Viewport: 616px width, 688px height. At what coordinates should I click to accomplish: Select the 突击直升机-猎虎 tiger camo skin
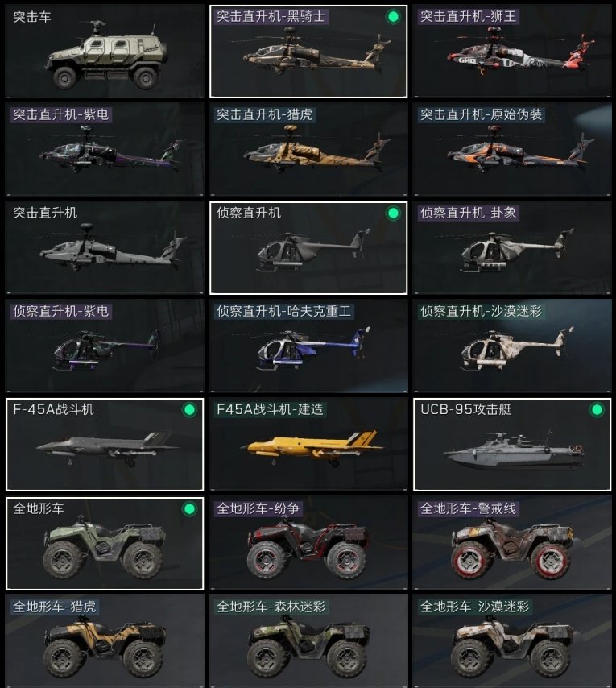point(308,150)
